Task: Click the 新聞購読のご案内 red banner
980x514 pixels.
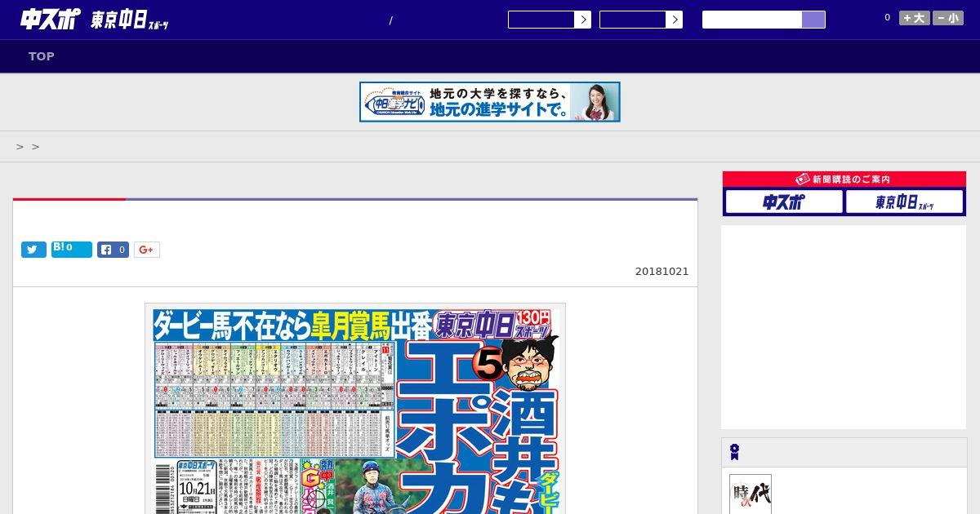Action: (x=844, y=179)
